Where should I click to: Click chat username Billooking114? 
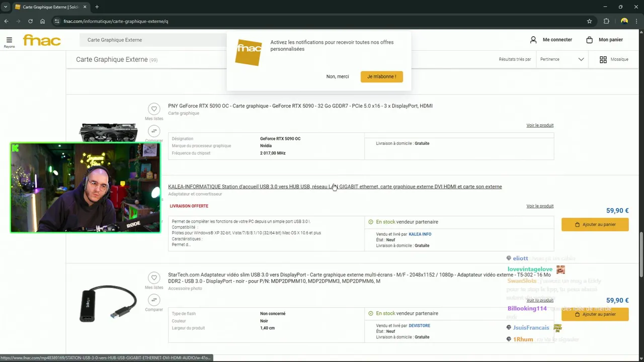(x=527, y=309)
